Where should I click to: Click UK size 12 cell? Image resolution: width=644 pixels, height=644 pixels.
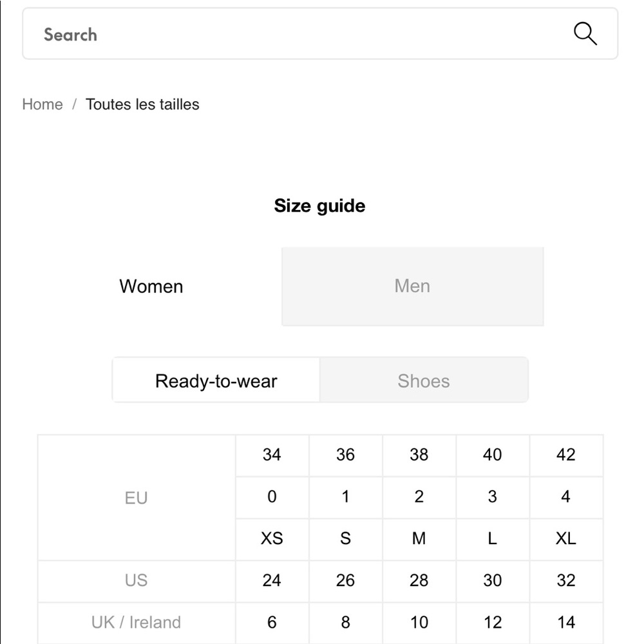pyautogui.click(x=493, y=623)
